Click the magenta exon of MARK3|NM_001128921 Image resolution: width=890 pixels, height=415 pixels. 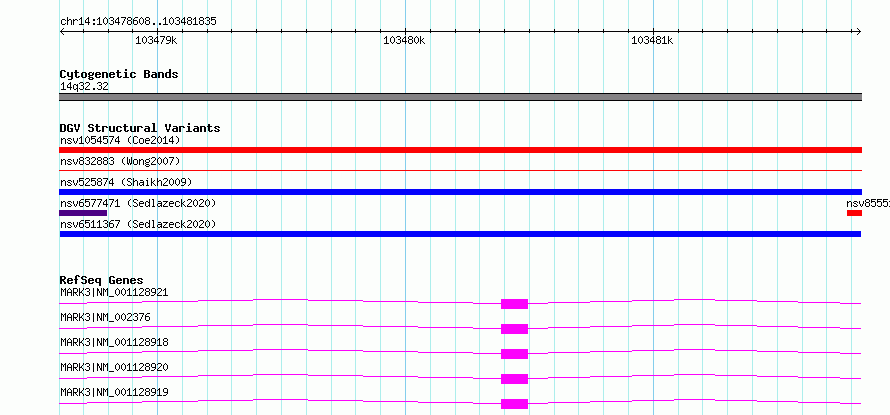click(514, 304)
